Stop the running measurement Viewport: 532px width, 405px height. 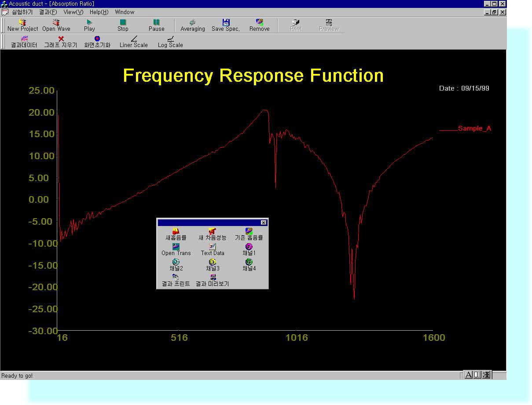click(123, 25)
